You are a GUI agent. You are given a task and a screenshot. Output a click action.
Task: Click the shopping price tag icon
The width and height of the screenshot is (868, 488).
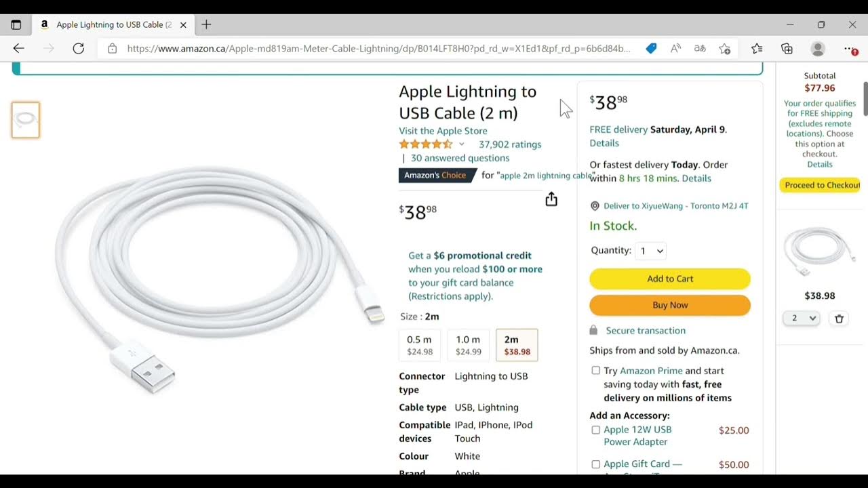coord(651,48)
